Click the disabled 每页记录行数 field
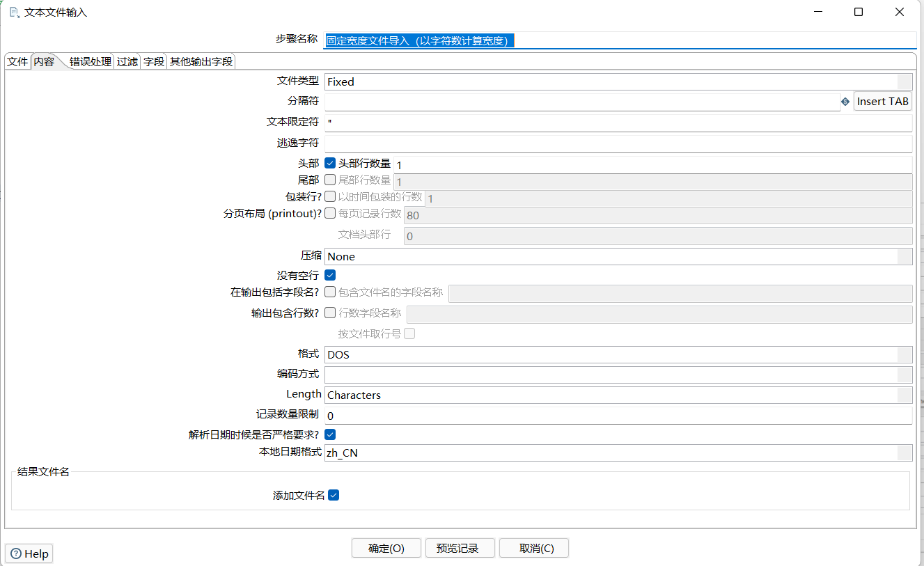924x566 pixels. [658, 215]
